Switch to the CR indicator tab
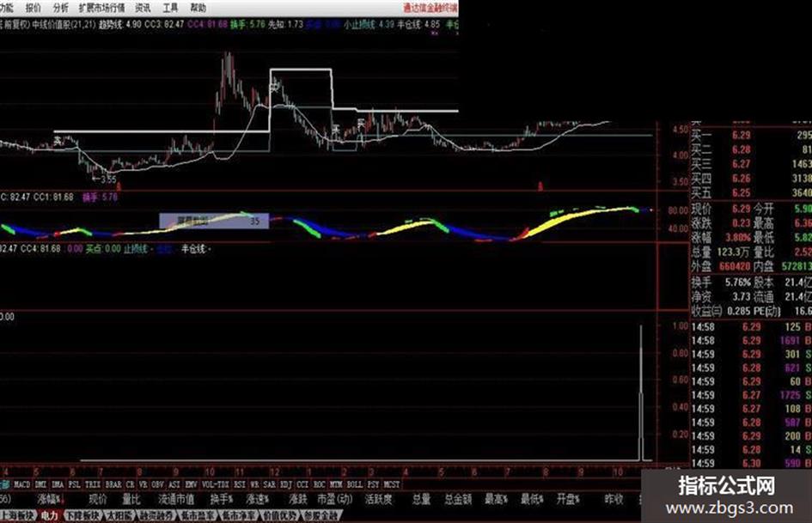Screen dimensions: 812x523 (130, 484)
